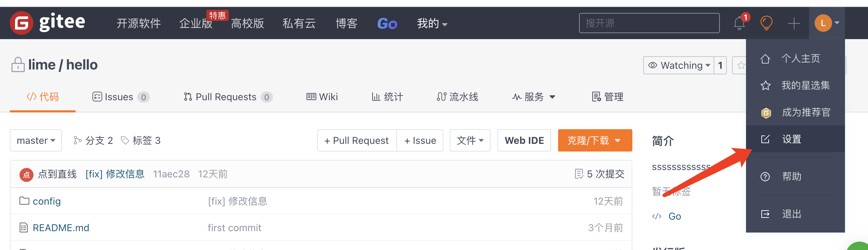Select 成为推荐官 from user menu
The height and width of the screenshot is (250, 868).
click(795, 112)
